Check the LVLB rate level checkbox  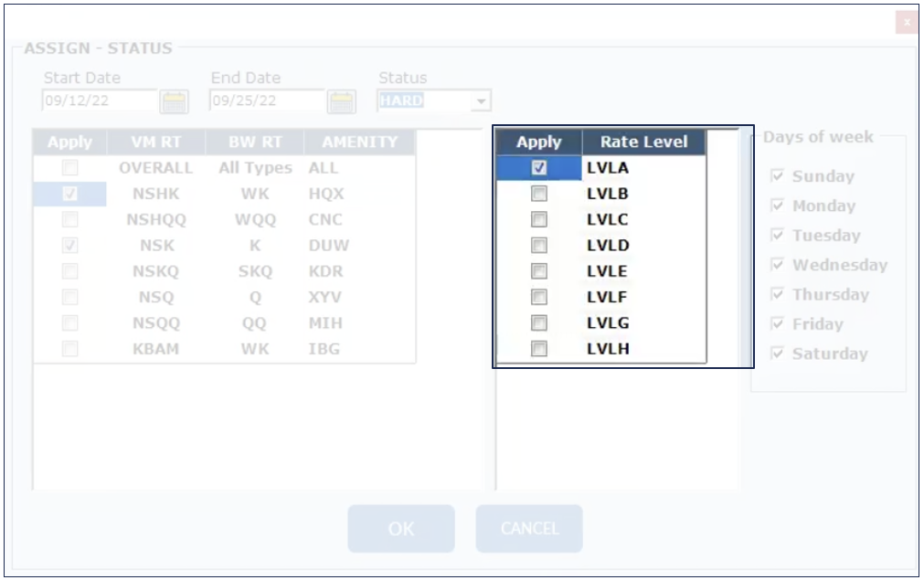click(539, 194)
